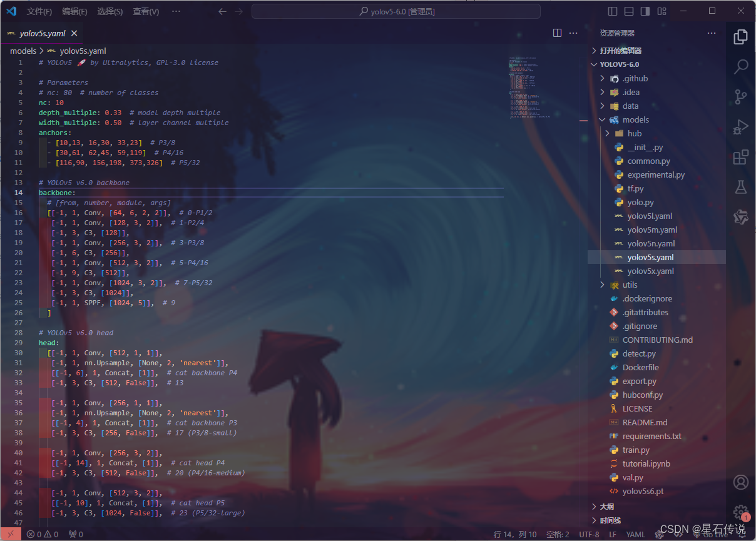Click the yolov5-6.0 command center search box
756x541 pixels.
pos(396,11)
